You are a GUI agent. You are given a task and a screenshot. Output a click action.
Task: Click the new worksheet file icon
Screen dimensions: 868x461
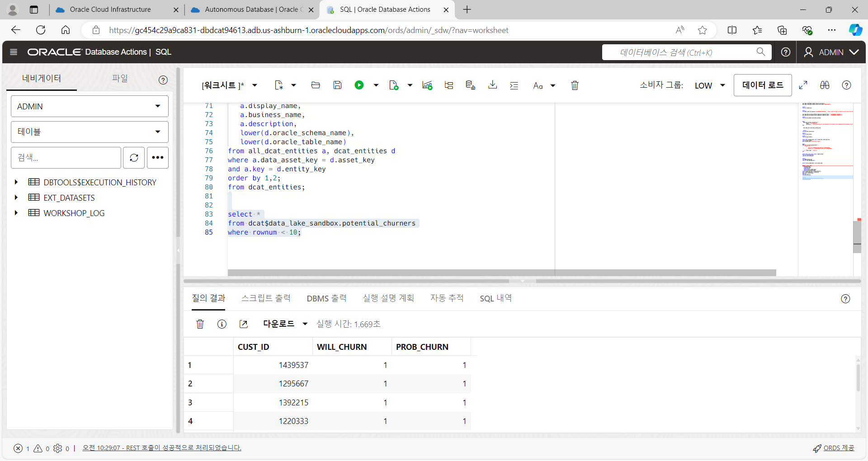(279, 85)
